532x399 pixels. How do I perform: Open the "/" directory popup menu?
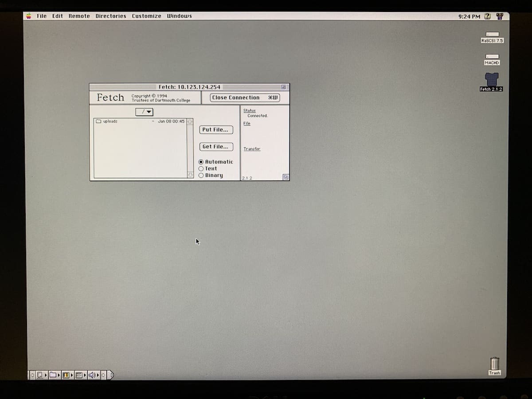click(x=144, y=112)
